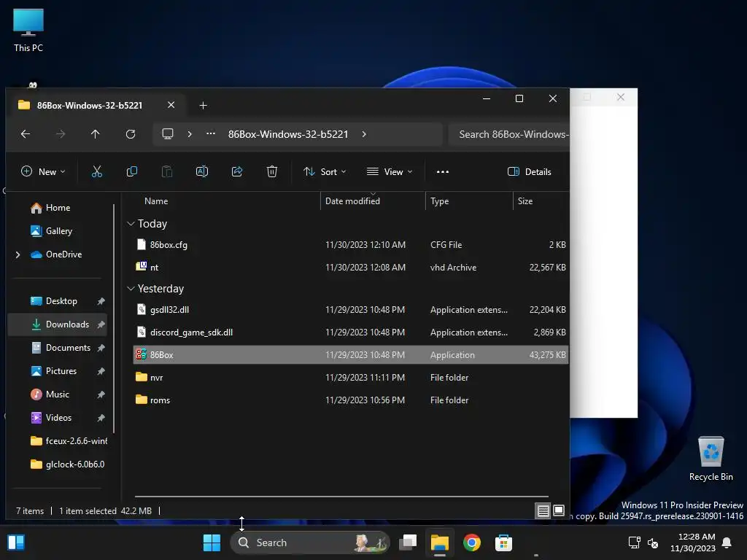Image resolution: width=747 pixels, height=560 pixels.
Task: Click the monitor icon in address bar
Action: tap(168, 134)
